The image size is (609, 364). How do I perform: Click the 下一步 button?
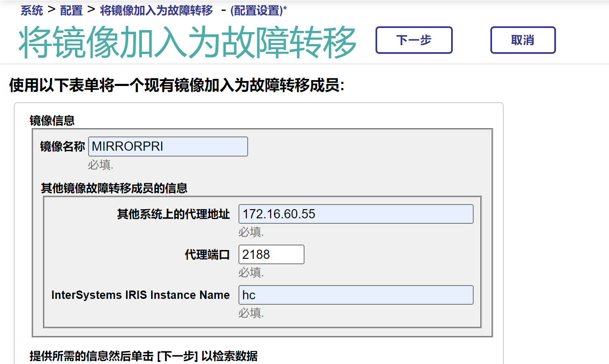tap(414, 40)
